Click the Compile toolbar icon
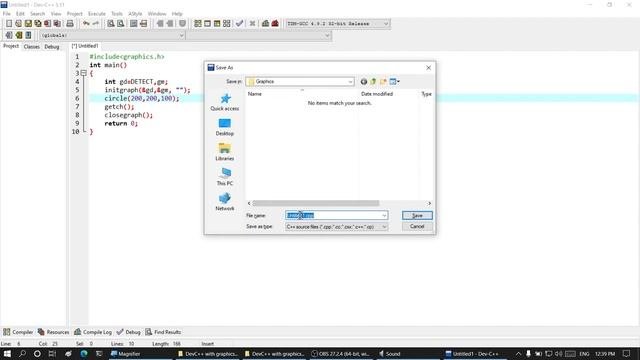 [198, 24]
